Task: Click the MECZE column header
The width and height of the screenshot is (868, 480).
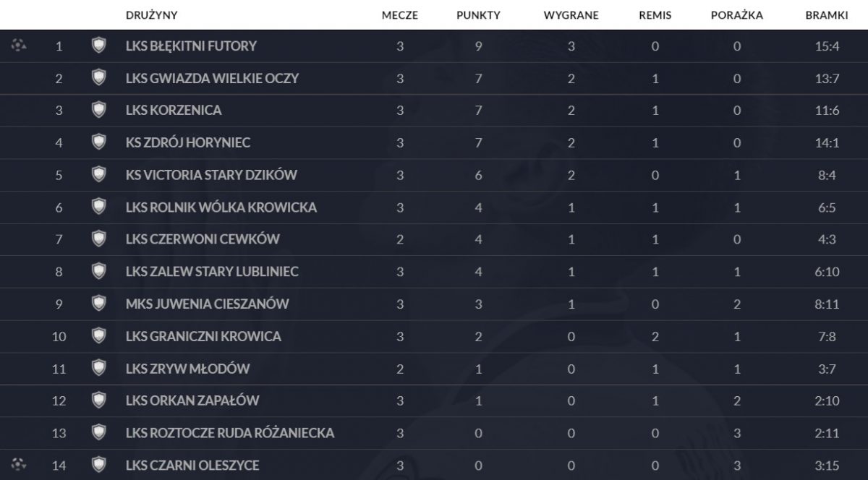Action: tap(400, 15)
